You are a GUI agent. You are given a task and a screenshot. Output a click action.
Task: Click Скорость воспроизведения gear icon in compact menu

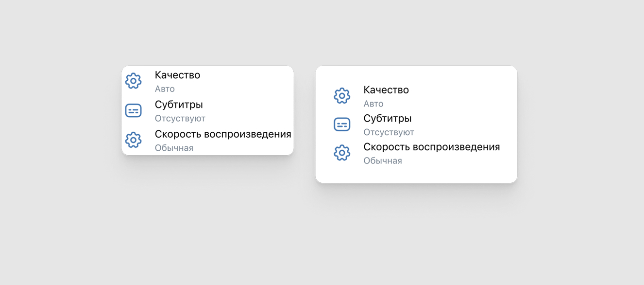point(134,140)
